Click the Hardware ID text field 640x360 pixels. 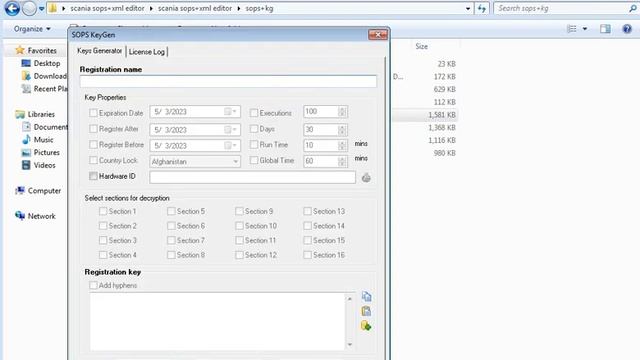[x=253, y=177]
